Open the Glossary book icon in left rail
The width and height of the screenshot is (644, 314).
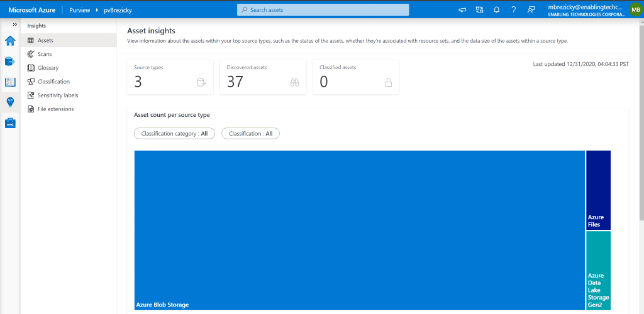pos(10,82)
